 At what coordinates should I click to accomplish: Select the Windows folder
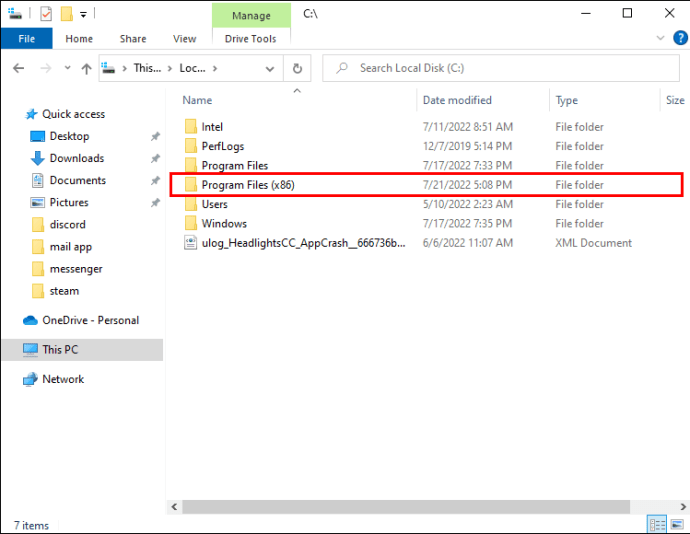point(224,224)
